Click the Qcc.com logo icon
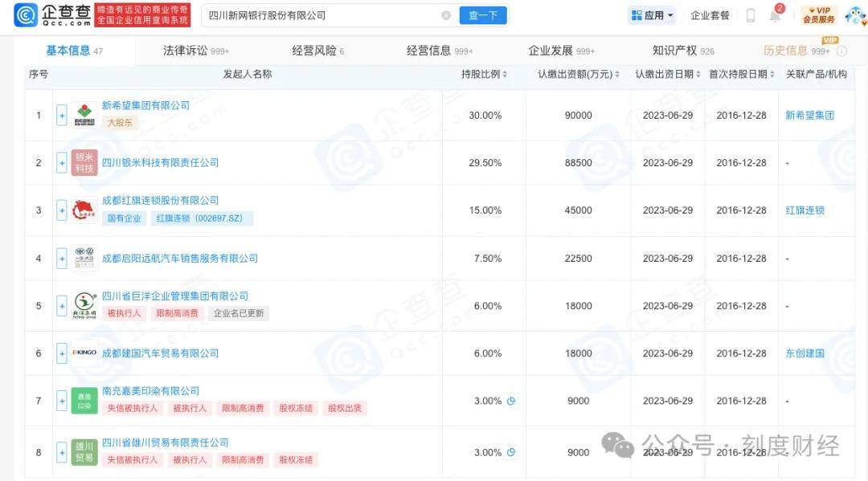The image size is (868, 481). click(x=26, y=15)
